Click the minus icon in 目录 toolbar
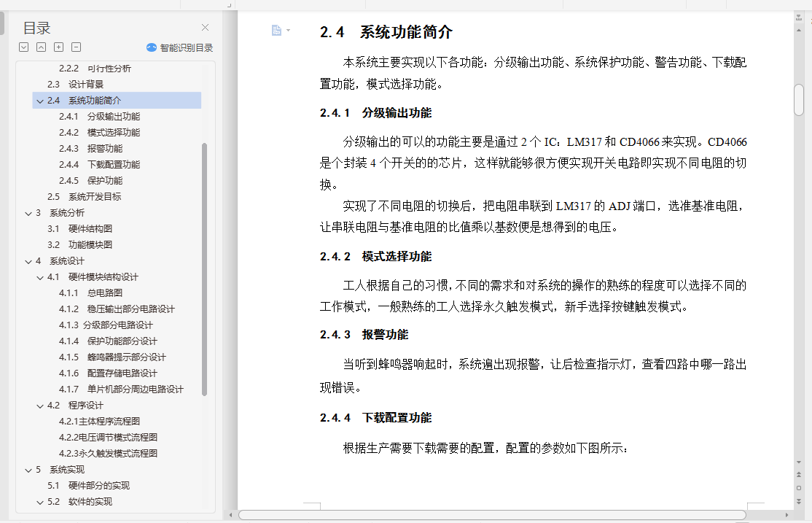 pyautogui.click(x=76, y=47)
